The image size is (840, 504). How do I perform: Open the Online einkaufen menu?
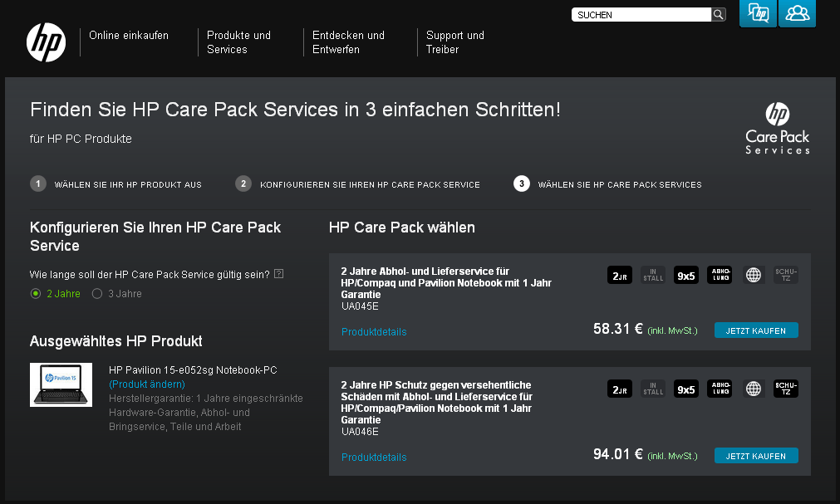click(129, 36)
